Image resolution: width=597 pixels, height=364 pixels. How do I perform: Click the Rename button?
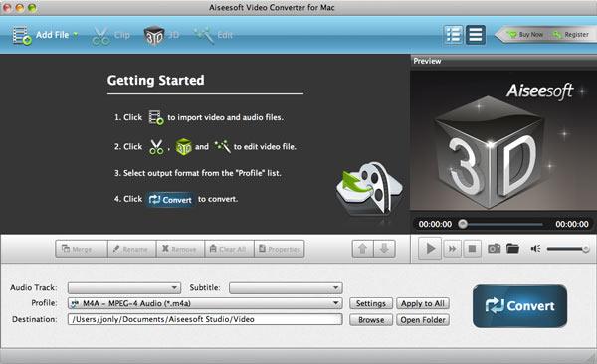(x=131, y=249)
